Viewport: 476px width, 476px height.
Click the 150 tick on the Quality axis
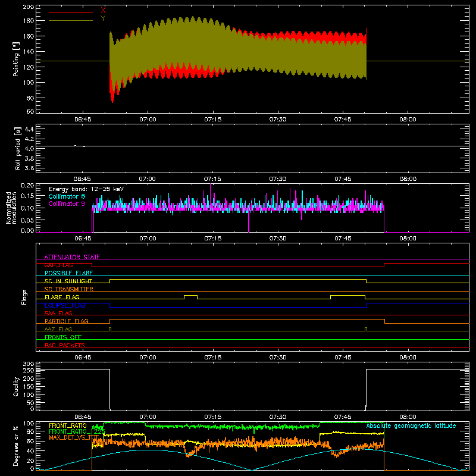pos(29,387)
